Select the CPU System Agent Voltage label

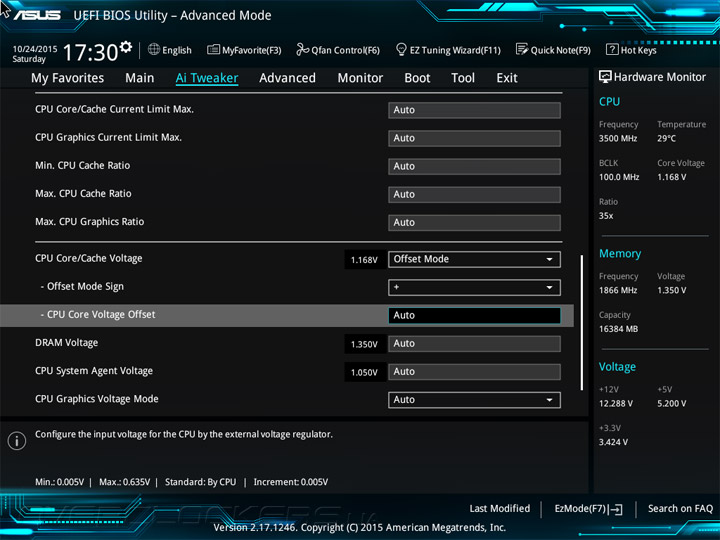[94, 371]
